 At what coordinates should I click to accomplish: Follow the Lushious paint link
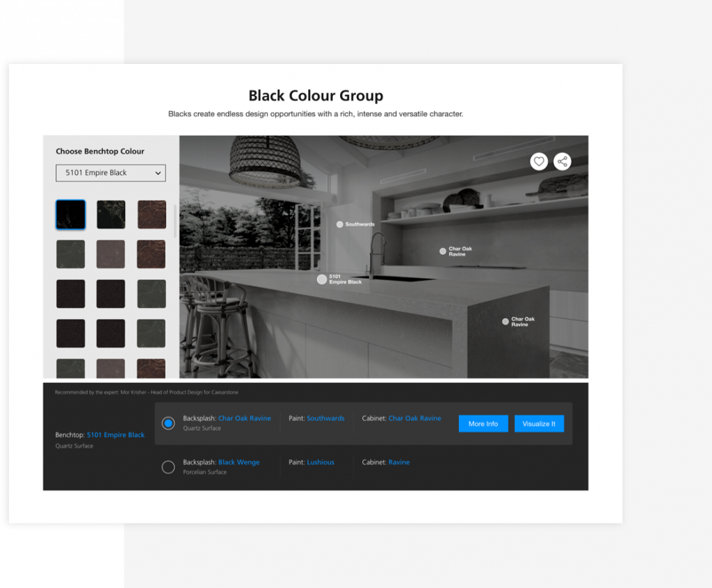tap(321, 462)
